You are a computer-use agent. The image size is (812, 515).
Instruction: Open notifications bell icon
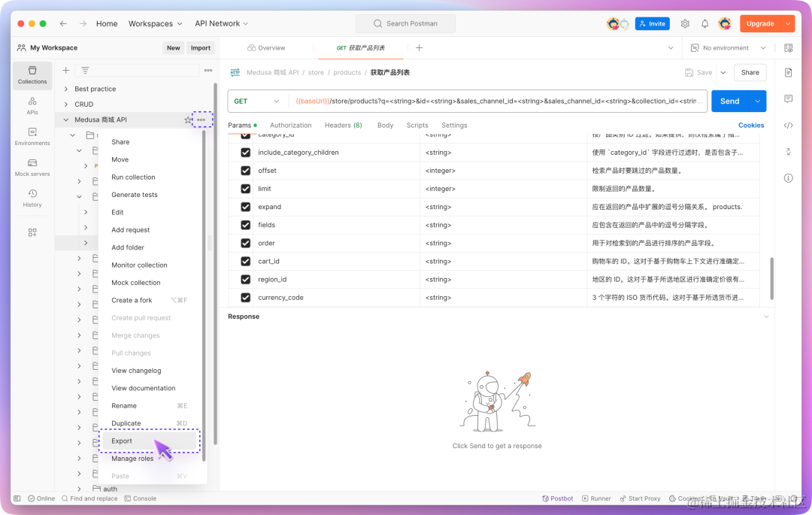[x=704, y=24]
